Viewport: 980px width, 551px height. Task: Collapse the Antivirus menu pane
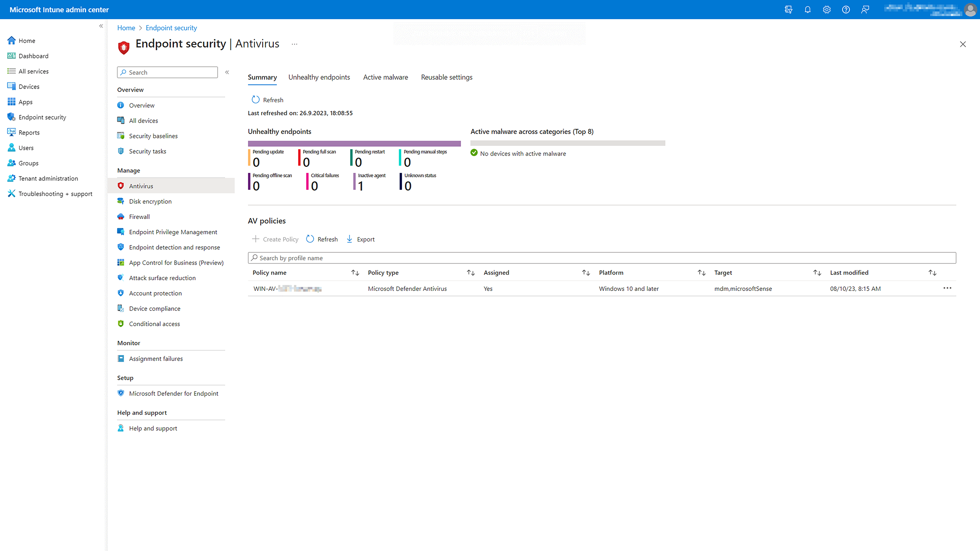(227, 72)
